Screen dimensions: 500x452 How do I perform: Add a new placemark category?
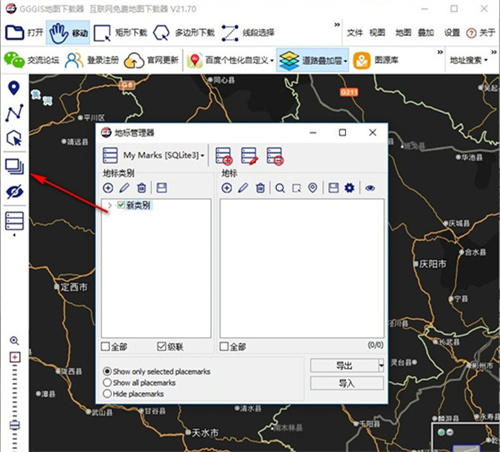click(x=108, y=188)
